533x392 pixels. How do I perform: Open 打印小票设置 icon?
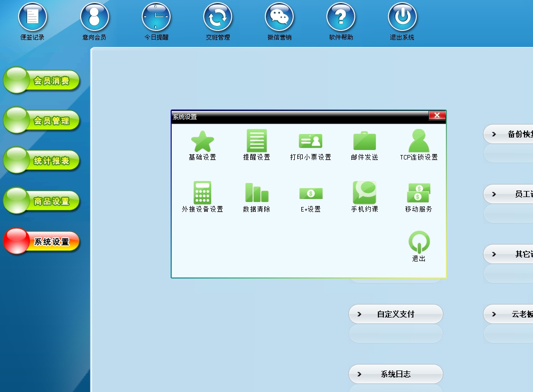tap(310, 141)
